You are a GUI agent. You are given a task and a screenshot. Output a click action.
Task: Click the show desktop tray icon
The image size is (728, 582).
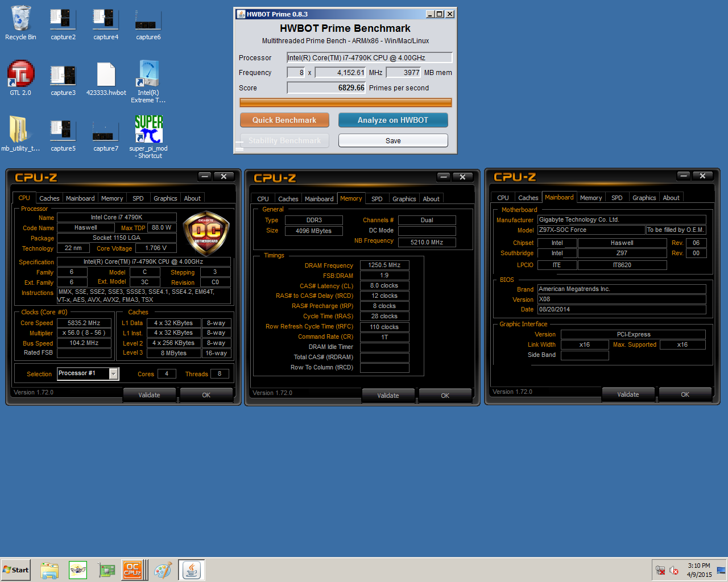(721, 570)
